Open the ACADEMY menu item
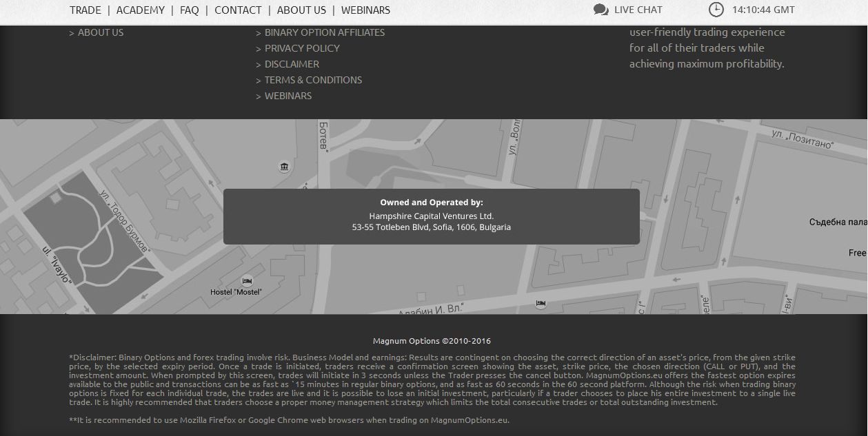Image resolution: width=868 pixels, height=436 pixels. [x=141, y=10]
